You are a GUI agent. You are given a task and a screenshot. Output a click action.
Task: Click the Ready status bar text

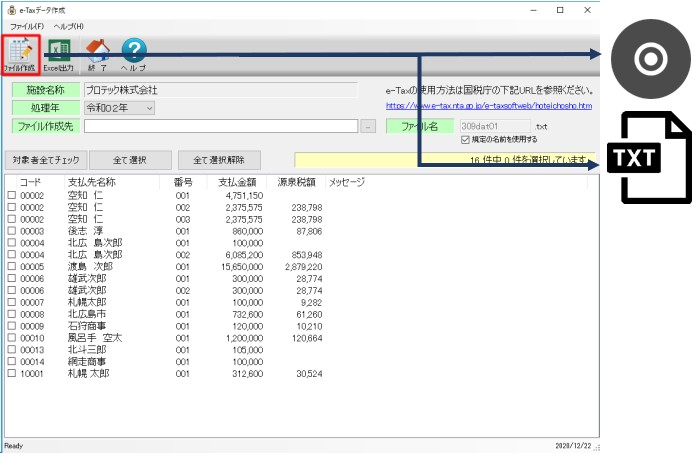tap(14, 446)
